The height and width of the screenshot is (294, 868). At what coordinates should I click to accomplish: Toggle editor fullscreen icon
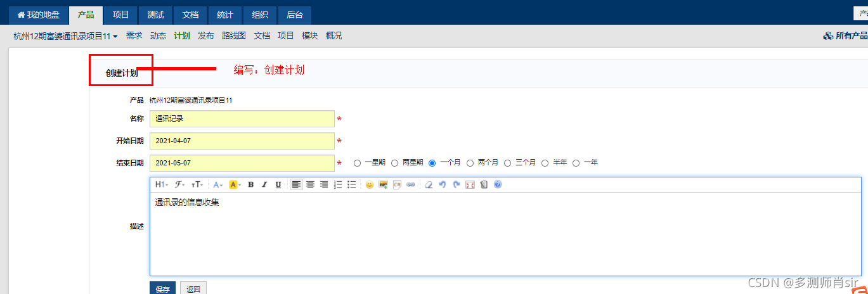(470, 184)
